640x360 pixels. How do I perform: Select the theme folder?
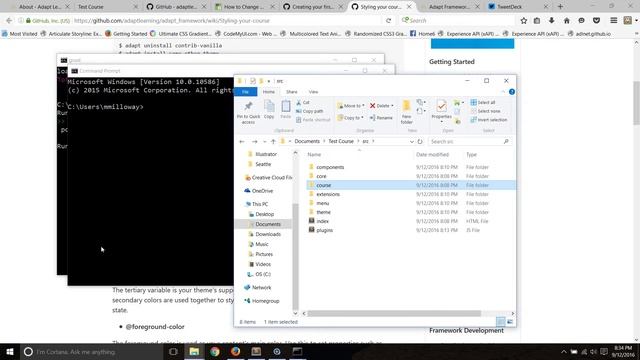(323, 212)
